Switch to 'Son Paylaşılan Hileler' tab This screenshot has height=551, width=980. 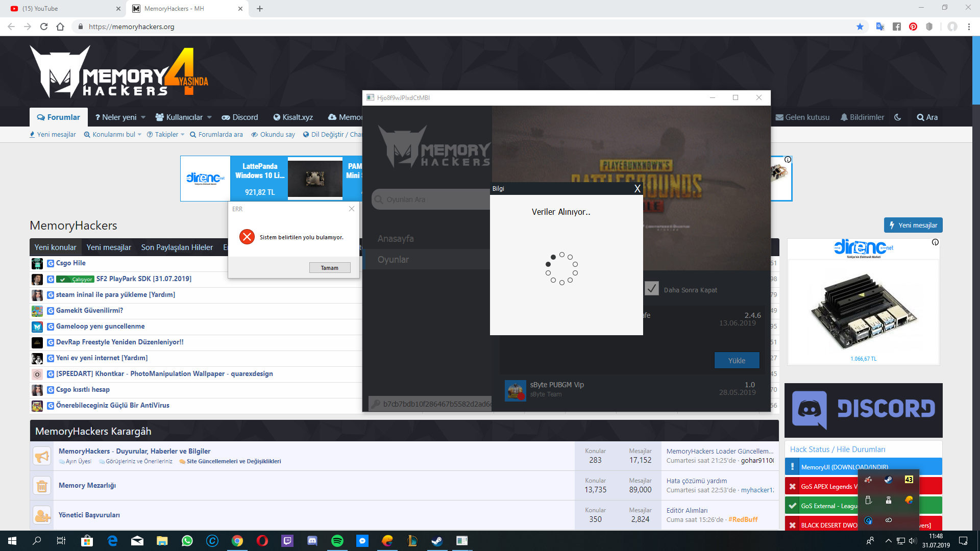click(177, 247)
